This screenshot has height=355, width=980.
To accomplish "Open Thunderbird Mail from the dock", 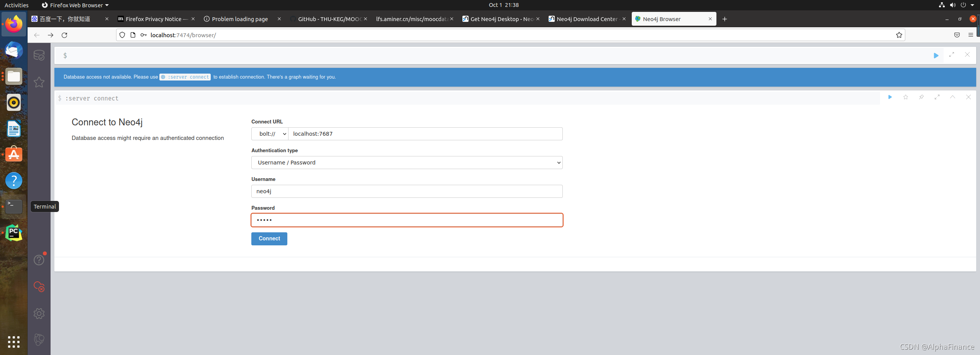I will 14,50.
